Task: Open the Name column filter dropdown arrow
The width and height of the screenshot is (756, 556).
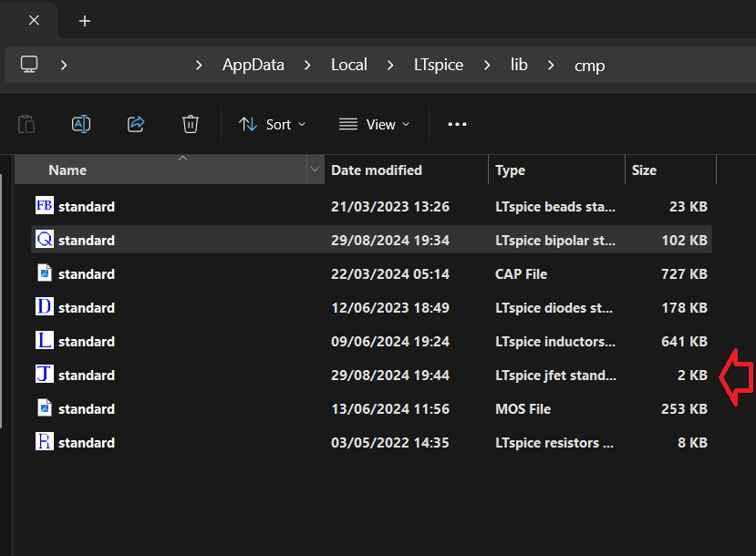Action: [x=316, y=170]
